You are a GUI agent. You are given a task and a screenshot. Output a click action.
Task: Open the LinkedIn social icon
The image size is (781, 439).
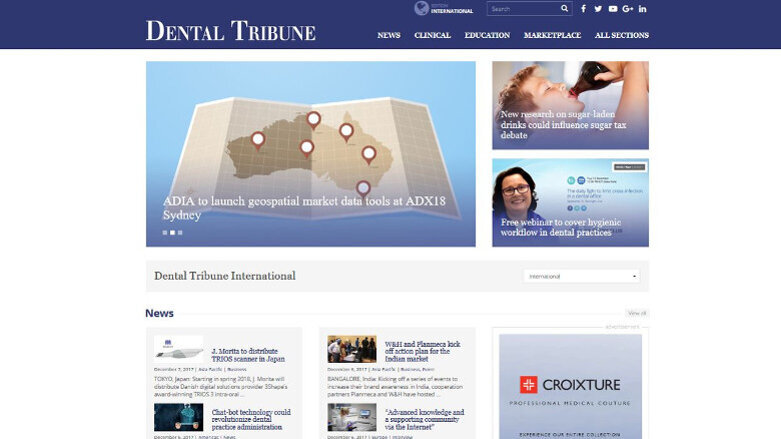[x=643, y=8]
